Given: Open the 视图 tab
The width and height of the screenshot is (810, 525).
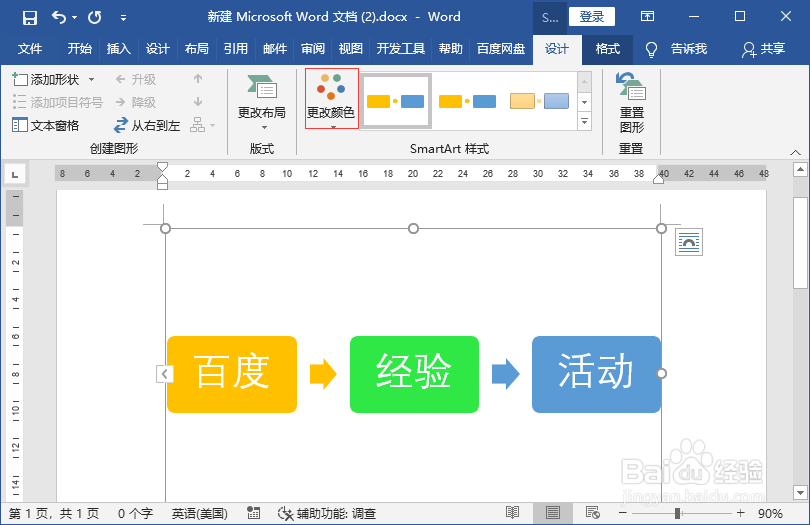Looking at the screenshot, I should point(351,49).
